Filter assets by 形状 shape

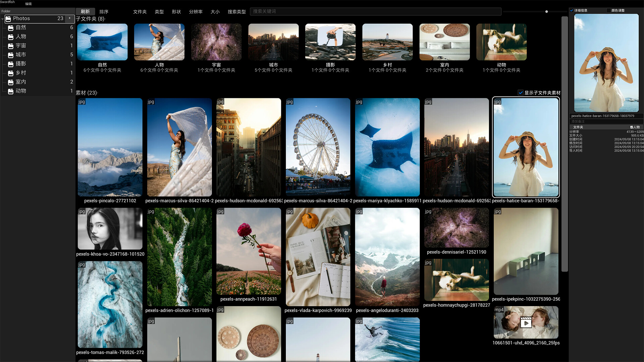point(176,12)
